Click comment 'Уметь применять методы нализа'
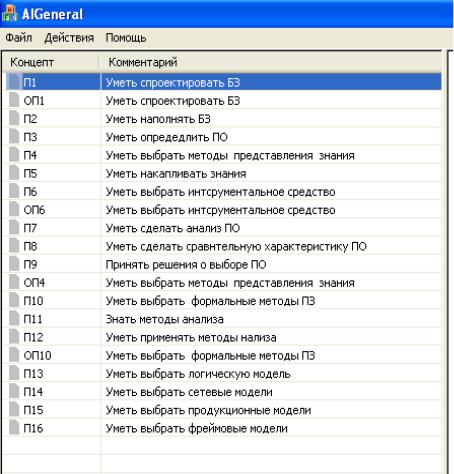454x474 pixels. pyautogui.click(x=191, y=337)
